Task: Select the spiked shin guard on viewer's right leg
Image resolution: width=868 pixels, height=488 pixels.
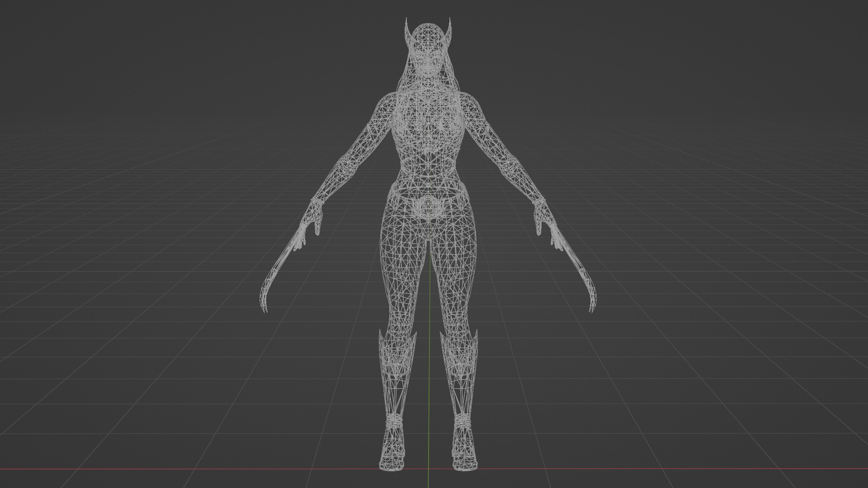Action: click(x=459, y=371)
